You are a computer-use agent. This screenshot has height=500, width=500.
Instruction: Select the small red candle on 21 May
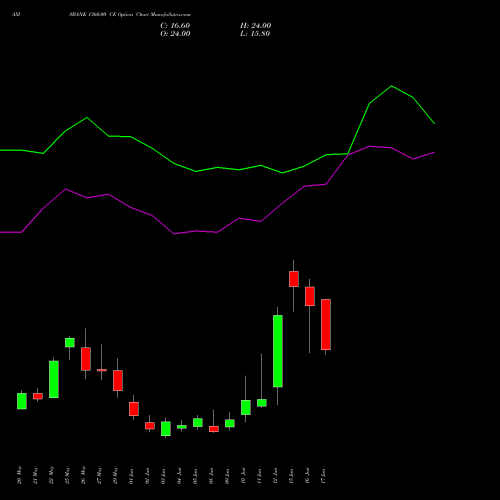tap(38, 396)
